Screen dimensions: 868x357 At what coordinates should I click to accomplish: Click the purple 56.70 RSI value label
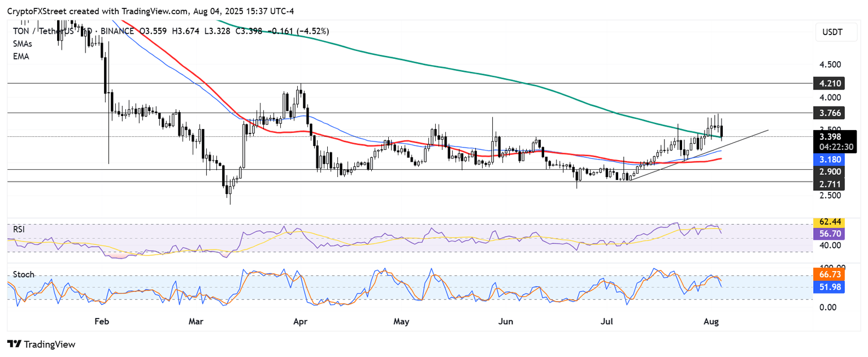coord(831,233)
